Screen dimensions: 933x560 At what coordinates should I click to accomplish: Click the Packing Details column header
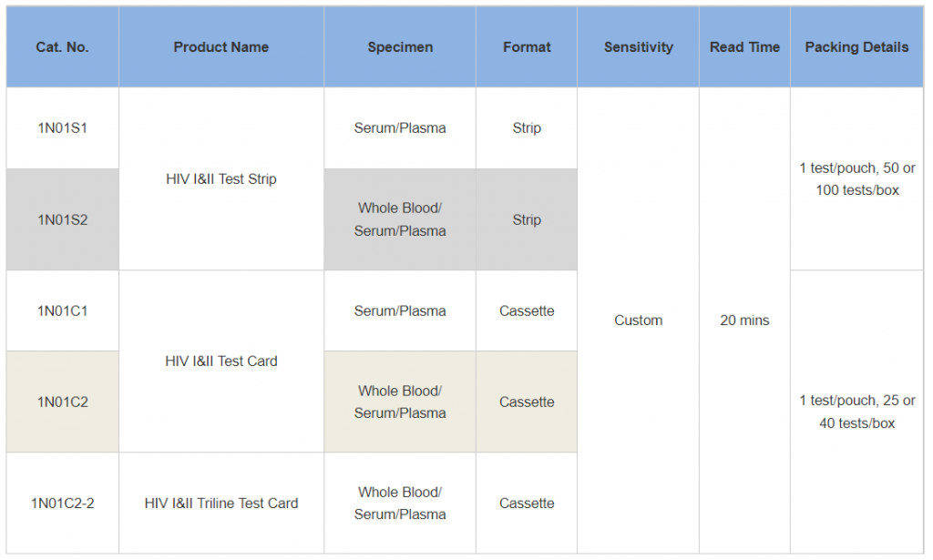(x=856, y=47)
